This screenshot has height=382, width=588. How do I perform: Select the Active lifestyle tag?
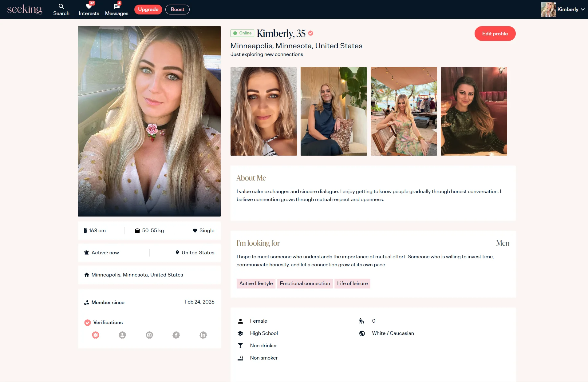[x=256, y=283]
